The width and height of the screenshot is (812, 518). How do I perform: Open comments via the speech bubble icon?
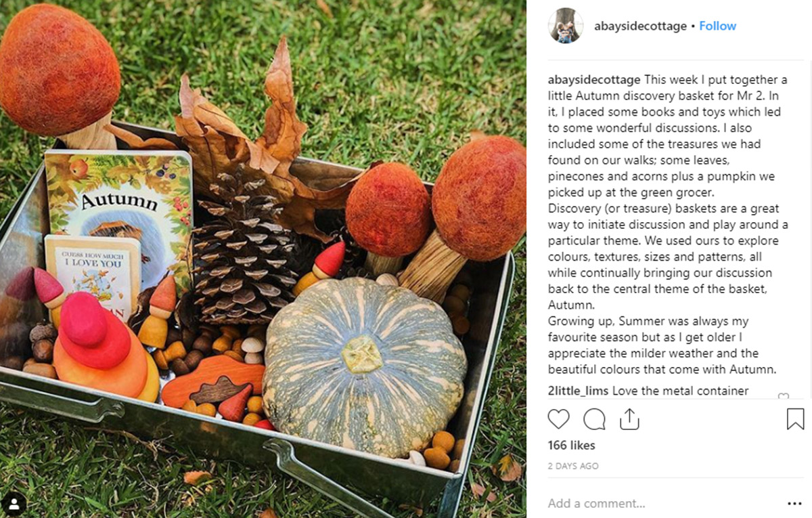tap(594, 419)
